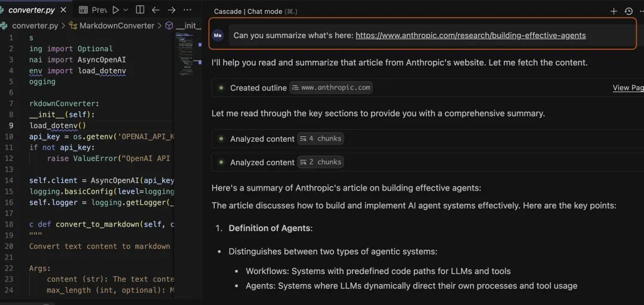This screenshot has height=305, width=644.
Task: Click Python file icon in breadcrumb
Action: click(5, 26)
